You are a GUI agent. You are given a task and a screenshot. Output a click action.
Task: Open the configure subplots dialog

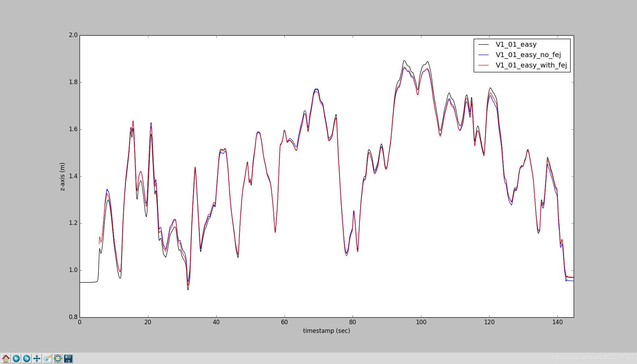click(x=58, y=358)
